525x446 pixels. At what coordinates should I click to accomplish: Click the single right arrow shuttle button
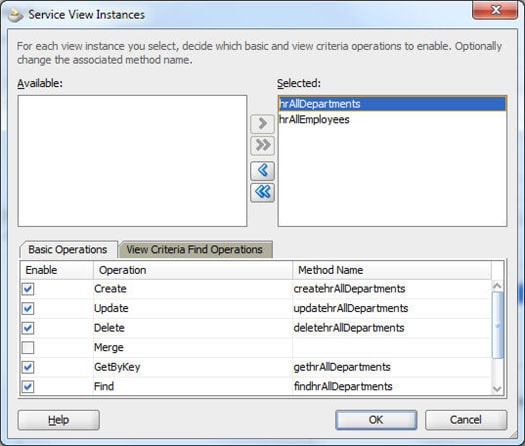point(262,124)
